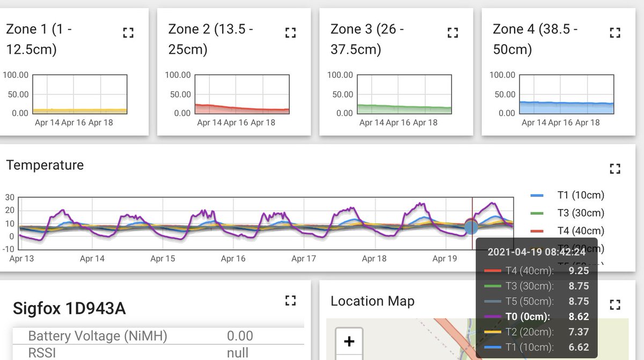Screen dimensions: 644x360
Task: Toggle T4 (40cm) legend series
Action: click(567, 231)
